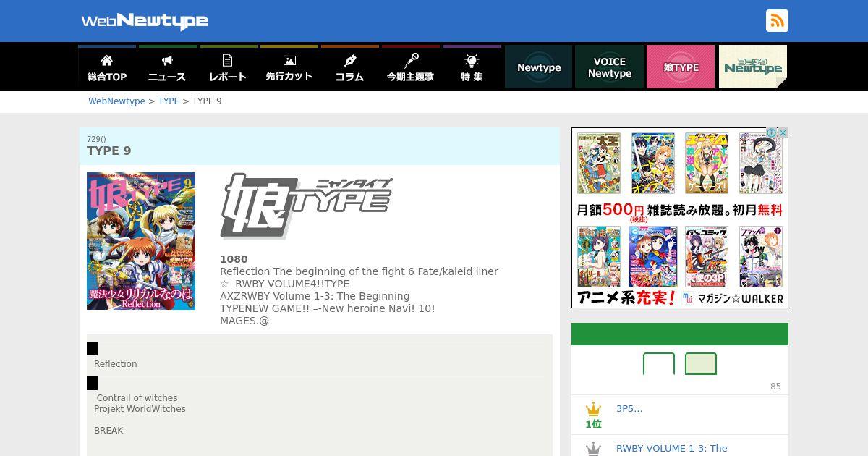868x456 pixels.
Task: Select the light green ranking tab
Action: [x=701, y=363]
